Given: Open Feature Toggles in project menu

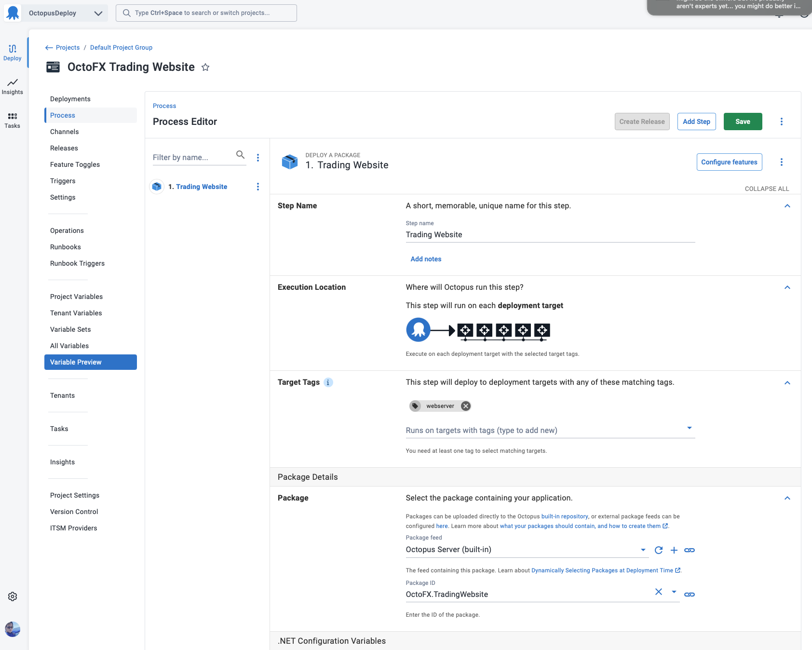Looking at the screenshot, I should (75, 164).
